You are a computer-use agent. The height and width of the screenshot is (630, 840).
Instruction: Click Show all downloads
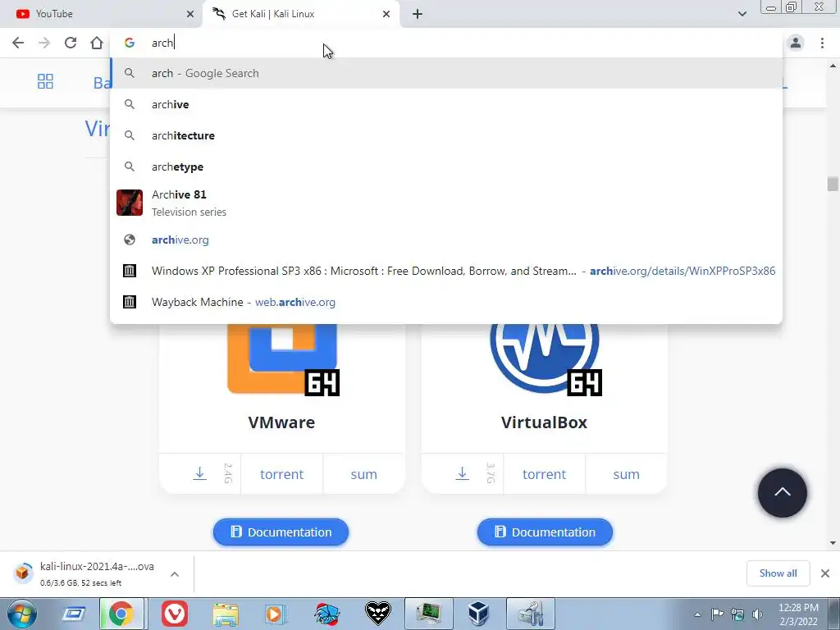tap(778, 573)
